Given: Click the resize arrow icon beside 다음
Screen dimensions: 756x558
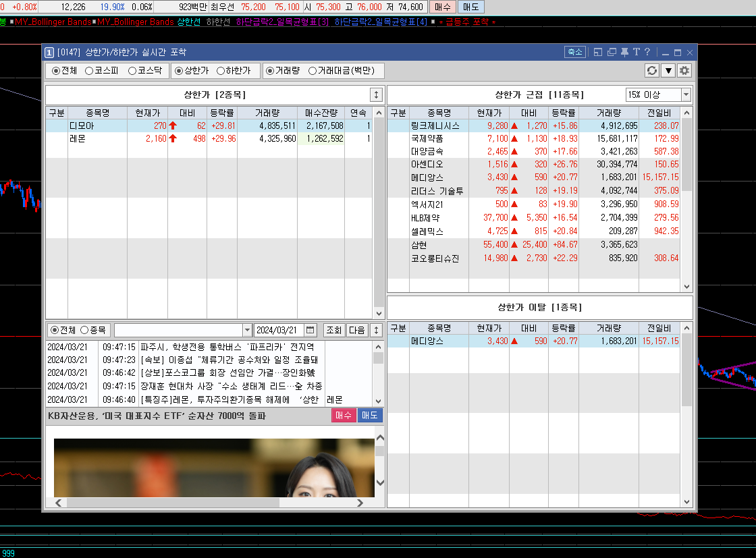Looking at the screenshot, I should tap(376, 330).
